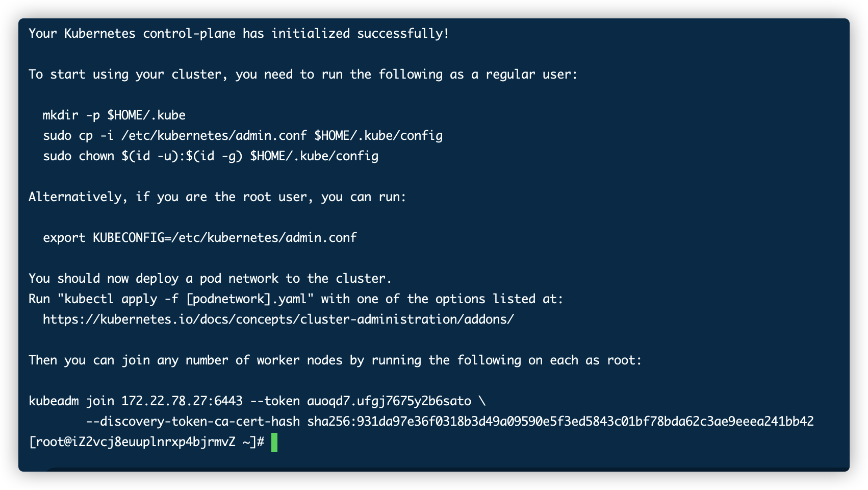Click the 'sudo chown' command line

point(211,156)
